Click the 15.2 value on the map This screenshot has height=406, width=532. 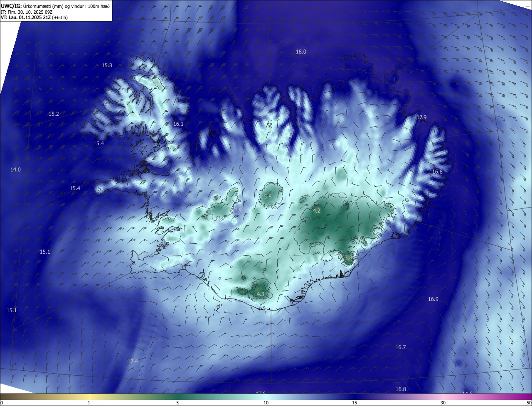click(x=54, y=114)
